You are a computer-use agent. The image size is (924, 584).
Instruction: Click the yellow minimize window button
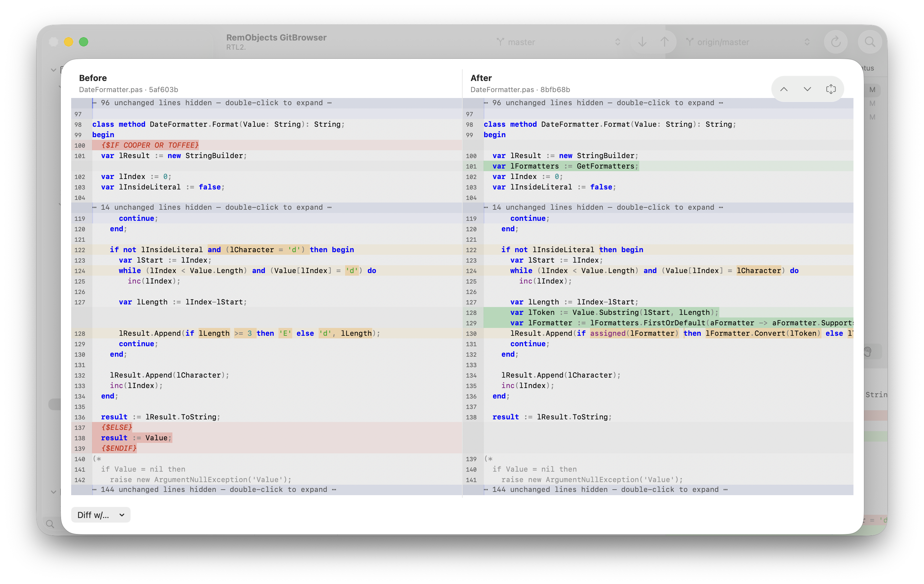pos(69,42)
